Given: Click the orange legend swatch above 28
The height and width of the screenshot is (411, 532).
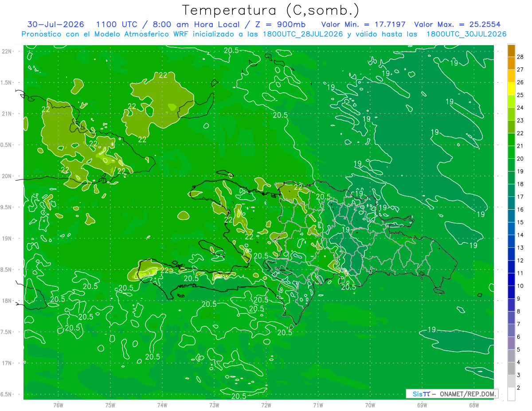Looking at the screenshot, I should [x=511, y=51].
